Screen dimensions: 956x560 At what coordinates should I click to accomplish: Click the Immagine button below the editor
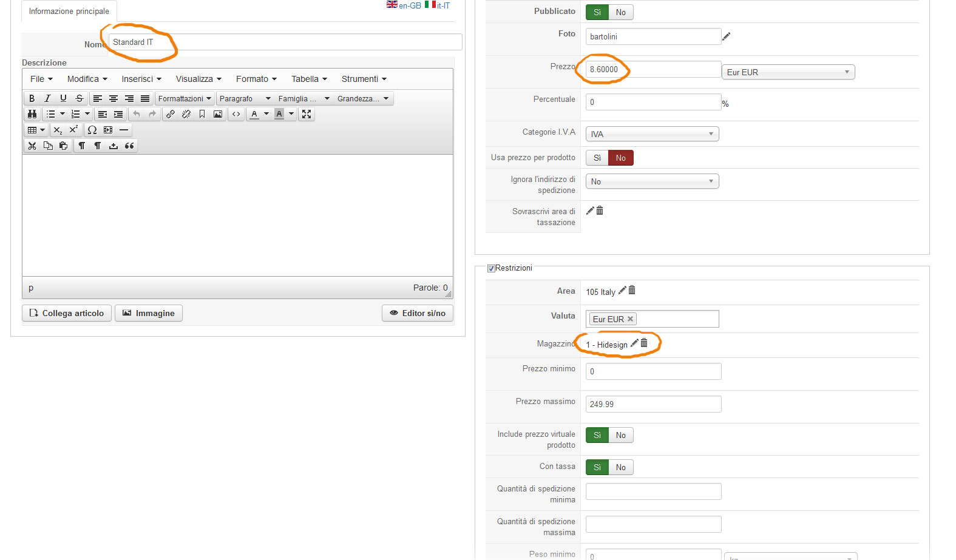pyautogui.click(x=149, y=313)
